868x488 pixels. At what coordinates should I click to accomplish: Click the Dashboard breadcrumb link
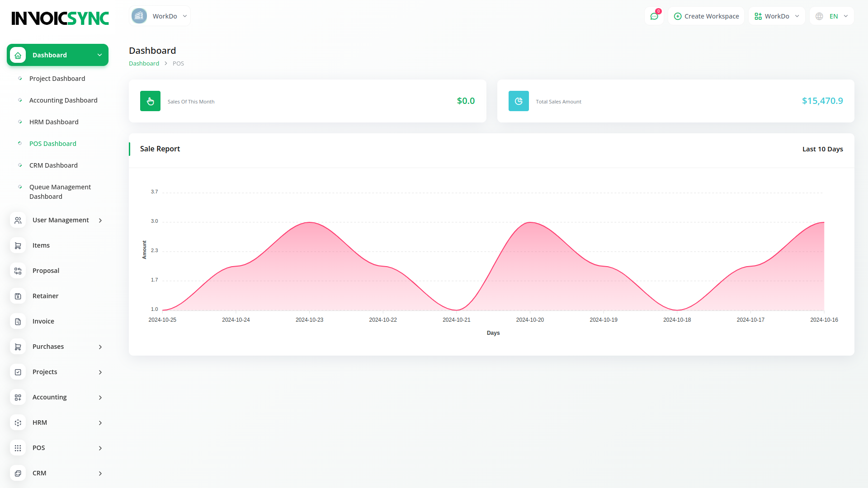tap(144, 64)
